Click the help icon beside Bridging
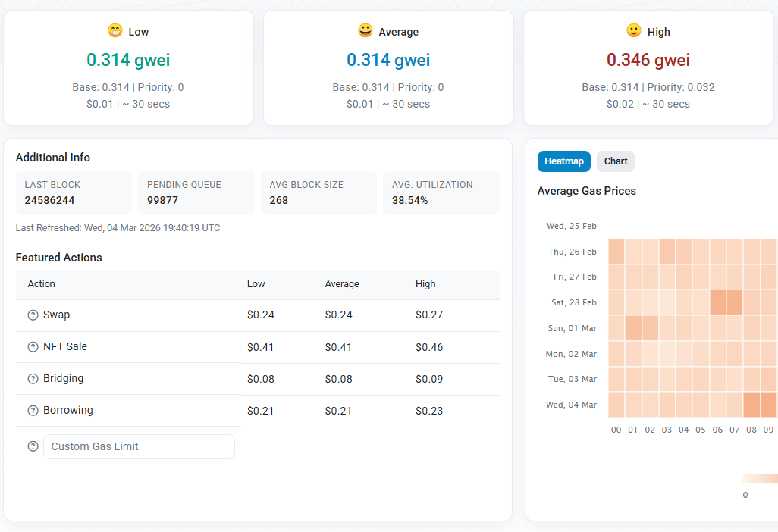 pos(33,379)
